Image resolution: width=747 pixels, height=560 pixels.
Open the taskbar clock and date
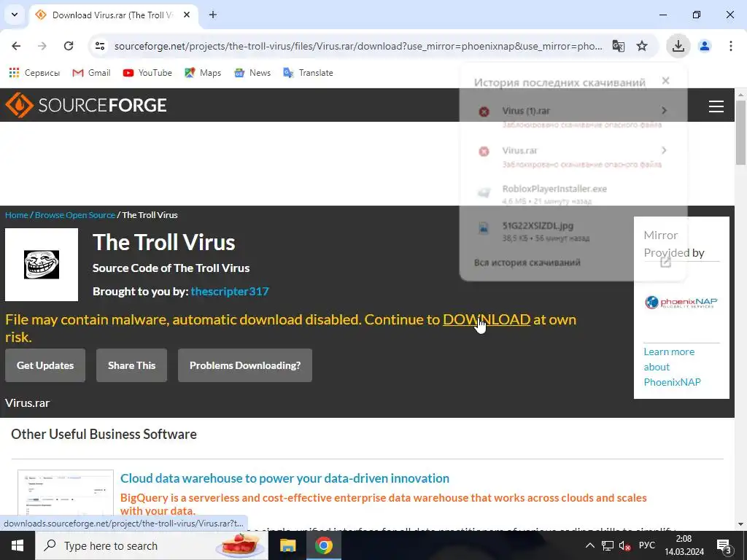pos(684,545)
